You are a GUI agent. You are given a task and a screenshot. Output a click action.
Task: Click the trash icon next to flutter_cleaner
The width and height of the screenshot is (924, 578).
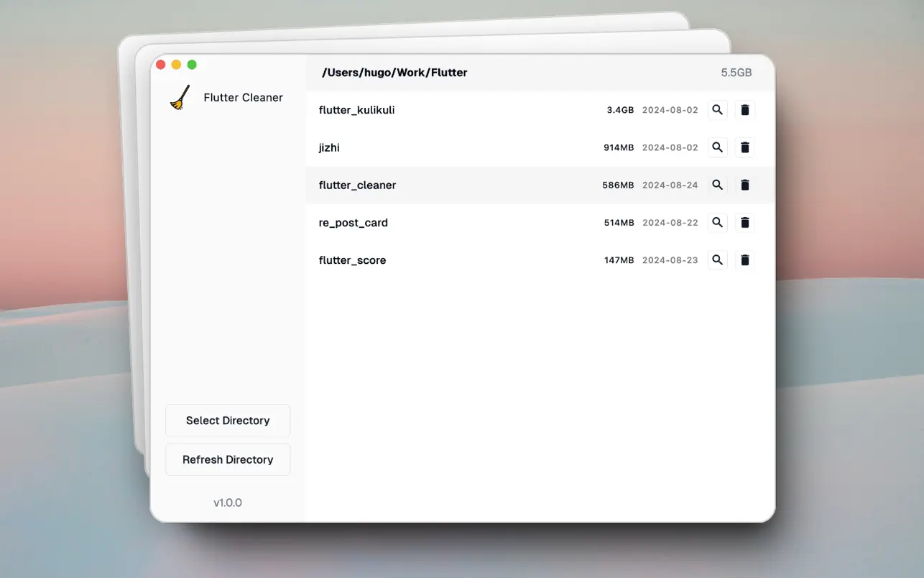coord(744,185)
